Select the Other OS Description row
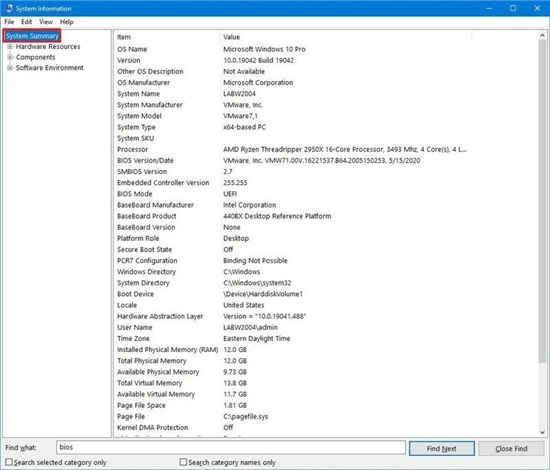 click(326, 71)
